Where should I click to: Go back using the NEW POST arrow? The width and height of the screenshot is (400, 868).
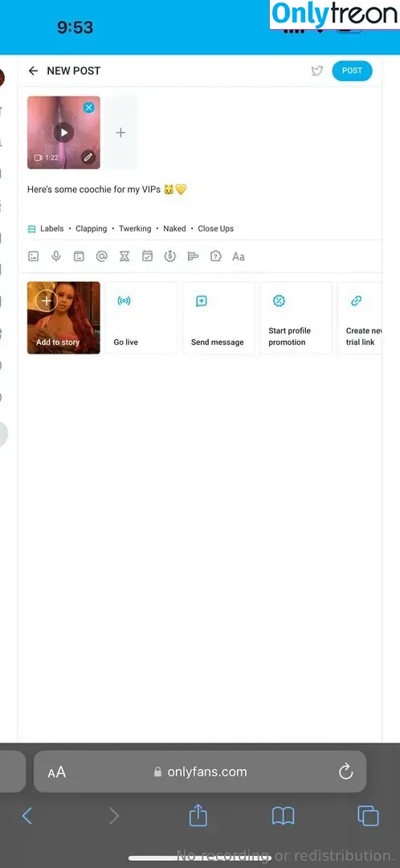tap(33, 71)
